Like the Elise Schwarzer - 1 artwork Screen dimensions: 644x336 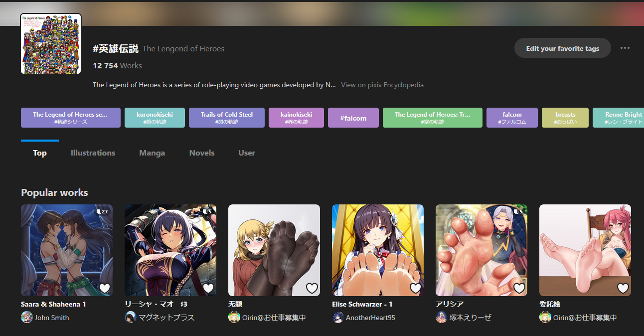click(x=415, y=288)
